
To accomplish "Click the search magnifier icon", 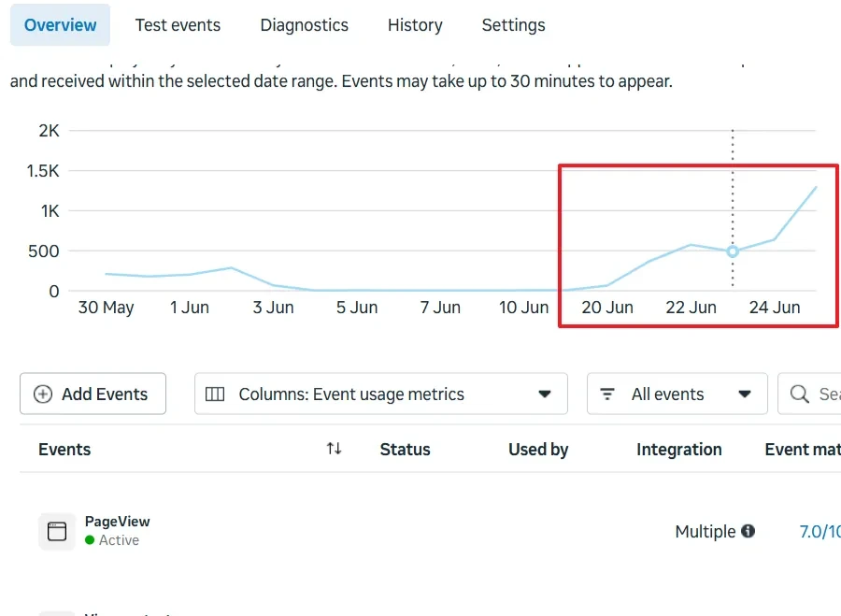I will point(799,394).
